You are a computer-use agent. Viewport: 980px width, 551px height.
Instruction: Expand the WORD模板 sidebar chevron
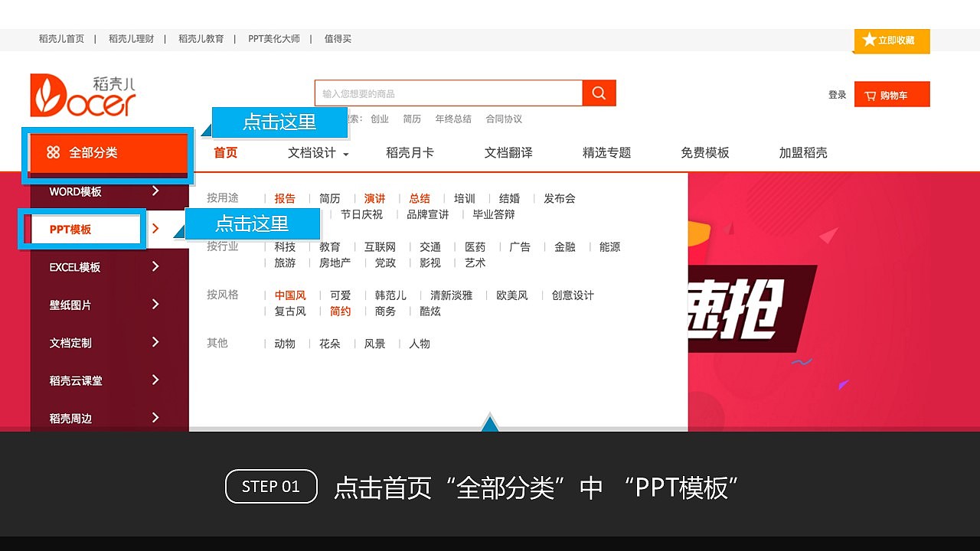(155, 191)
